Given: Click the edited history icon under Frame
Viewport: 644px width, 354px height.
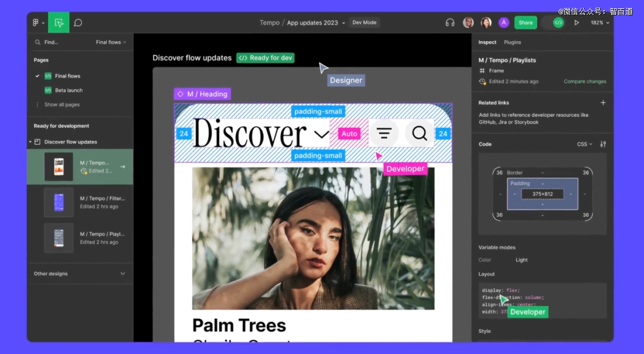Looking at the screenshot, I should (x=482, y=81).
